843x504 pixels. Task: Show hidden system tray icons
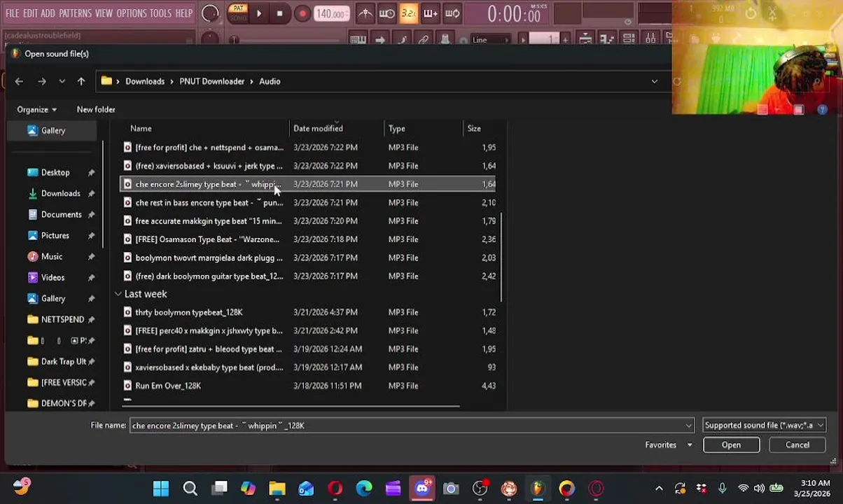click(659, 489)
